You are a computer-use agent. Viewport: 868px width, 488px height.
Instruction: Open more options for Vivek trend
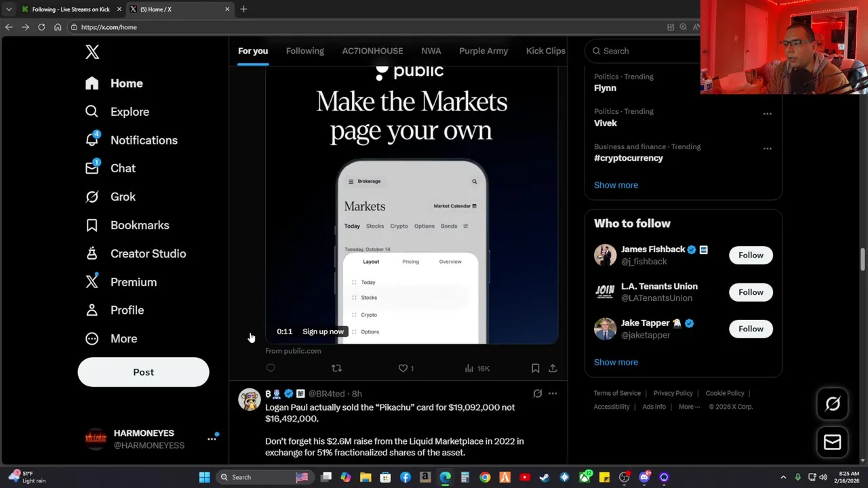point(767,113)
